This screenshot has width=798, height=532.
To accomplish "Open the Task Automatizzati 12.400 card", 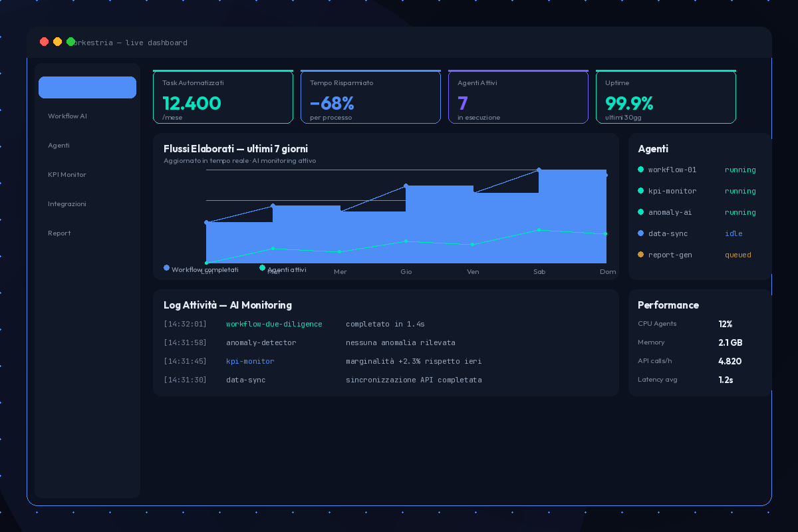I will (x=223, y=97).
